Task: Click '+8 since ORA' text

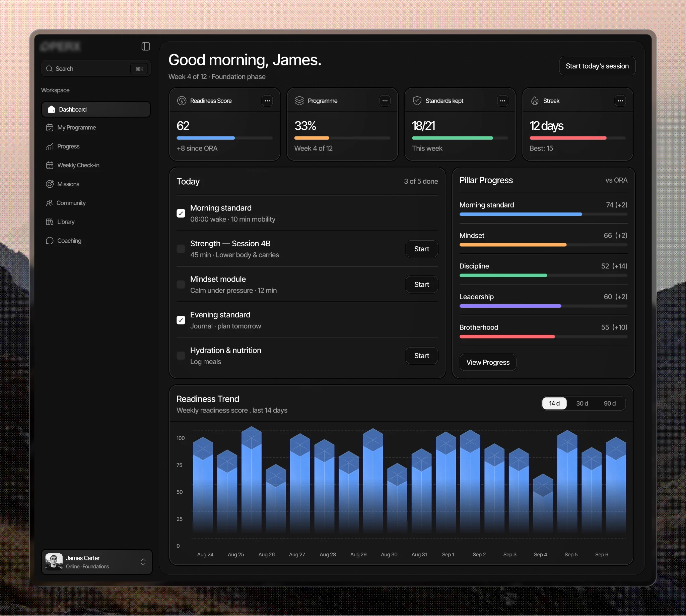Action: point(197,148)
